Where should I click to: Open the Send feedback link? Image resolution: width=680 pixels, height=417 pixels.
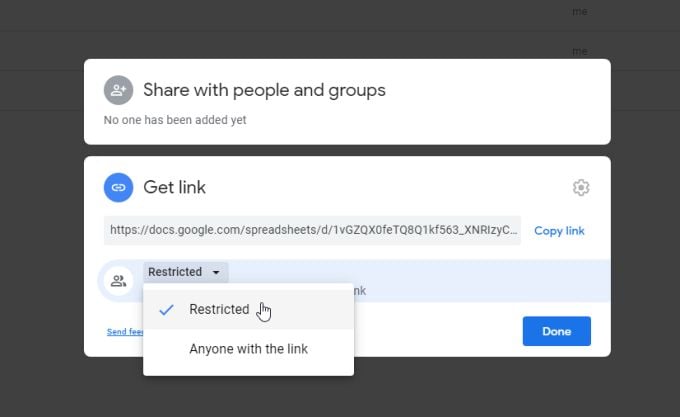coord(124,332)
